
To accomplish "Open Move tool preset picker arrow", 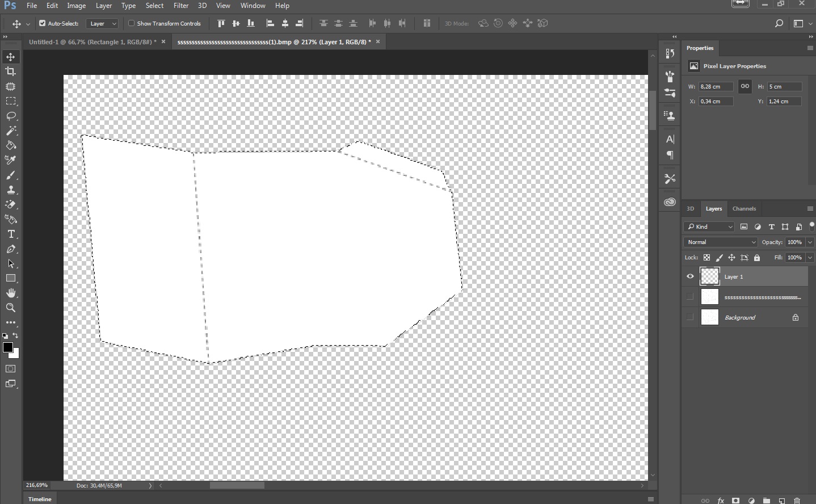I will (28, 24).
